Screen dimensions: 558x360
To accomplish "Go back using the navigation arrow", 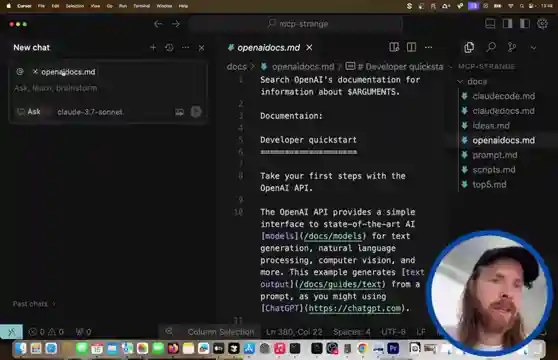I will point(158,24).
